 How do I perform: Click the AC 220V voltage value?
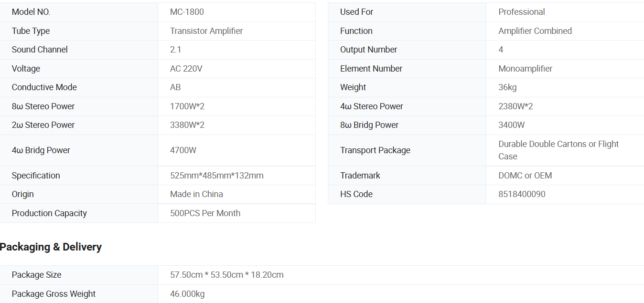[x=186, y=69]
